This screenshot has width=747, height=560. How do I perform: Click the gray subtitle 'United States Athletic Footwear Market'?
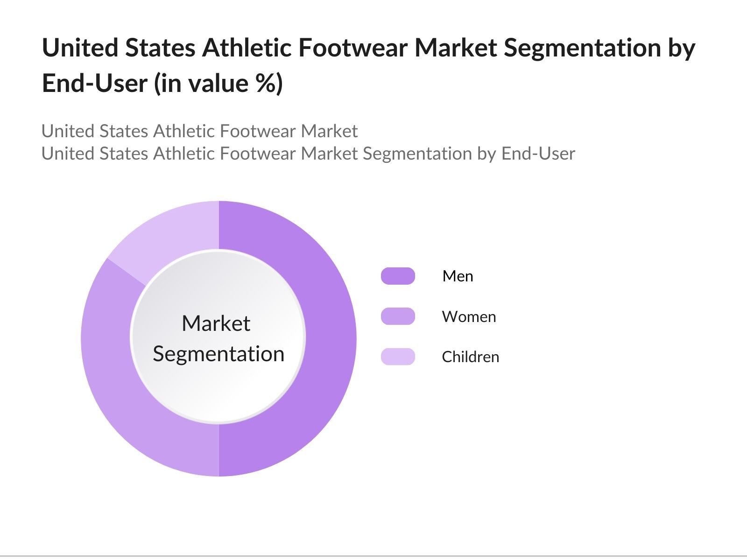tap(199, 131)
